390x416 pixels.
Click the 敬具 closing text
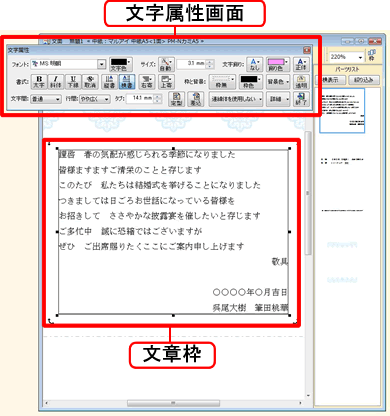(280, 262)
